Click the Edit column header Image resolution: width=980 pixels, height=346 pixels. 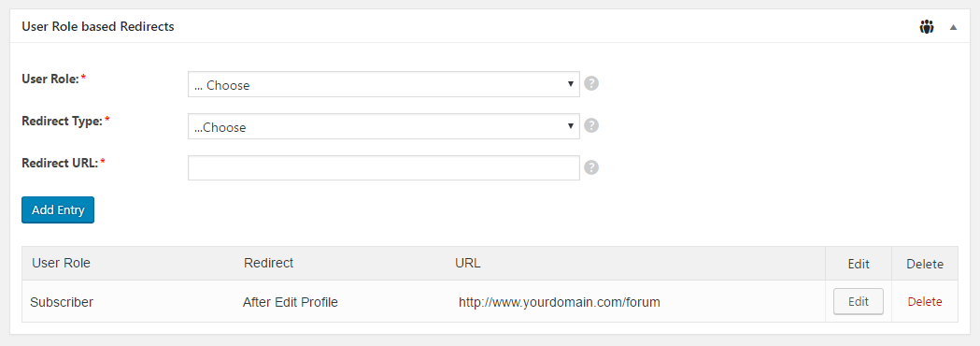click(x=859, y=264)
